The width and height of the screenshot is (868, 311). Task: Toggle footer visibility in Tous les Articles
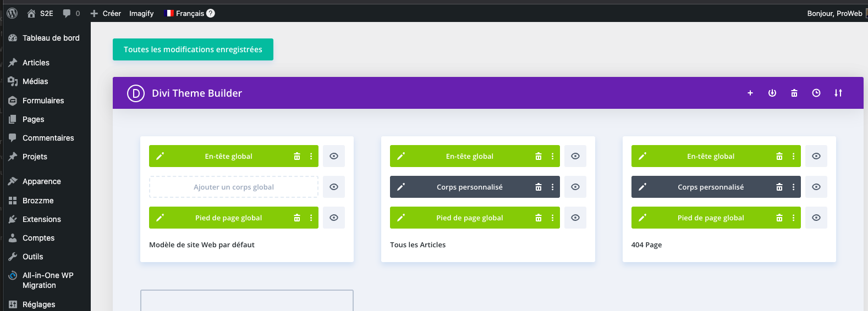click(x=575, y=218)
